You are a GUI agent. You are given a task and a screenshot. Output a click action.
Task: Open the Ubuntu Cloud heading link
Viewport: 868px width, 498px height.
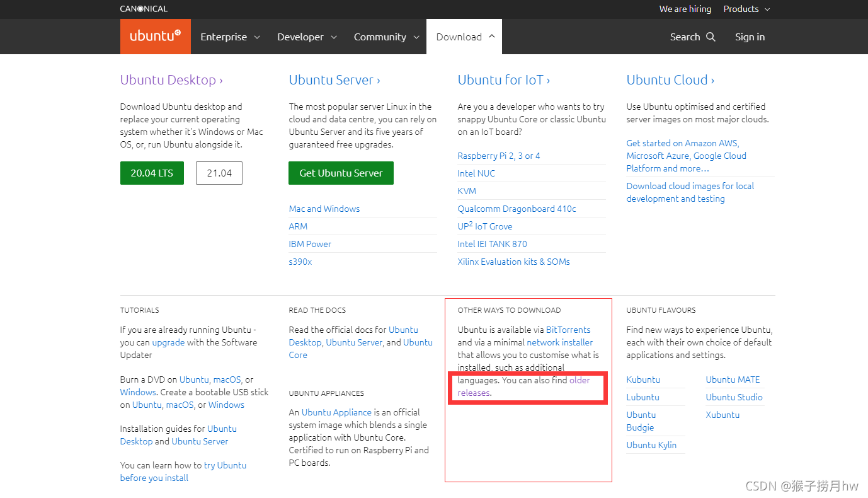coord(670,80)
